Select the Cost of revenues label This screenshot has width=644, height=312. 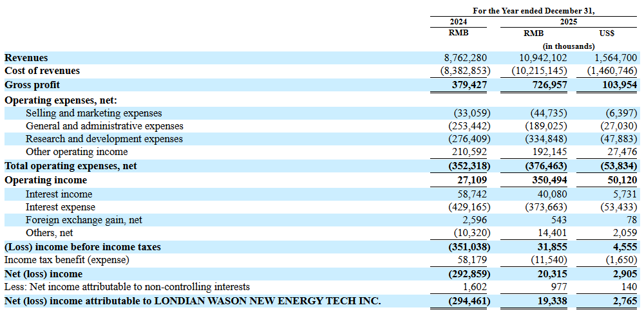[42, 71]
